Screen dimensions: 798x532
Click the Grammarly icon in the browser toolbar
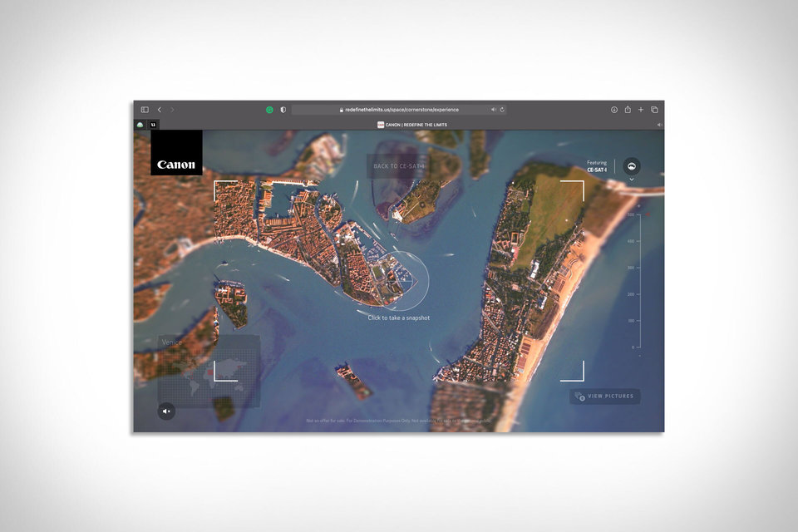[269, 109]
